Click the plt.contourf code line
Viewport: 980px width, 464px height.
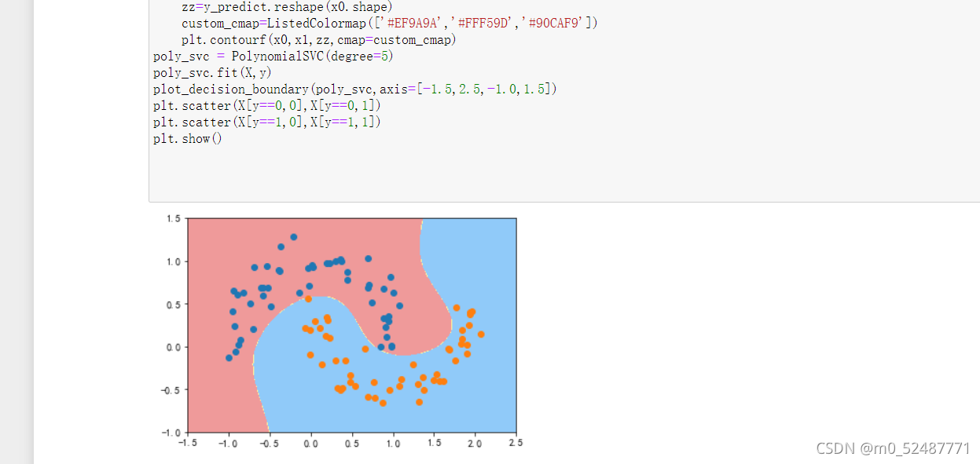320,39
